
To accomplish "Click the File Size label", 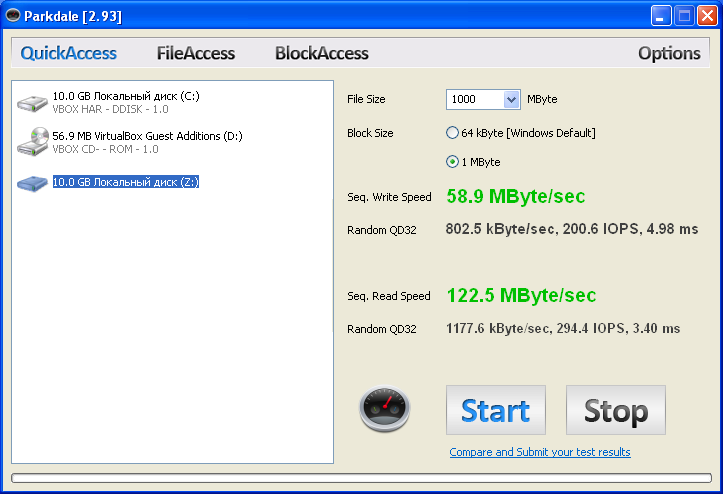I will [366, 99].
